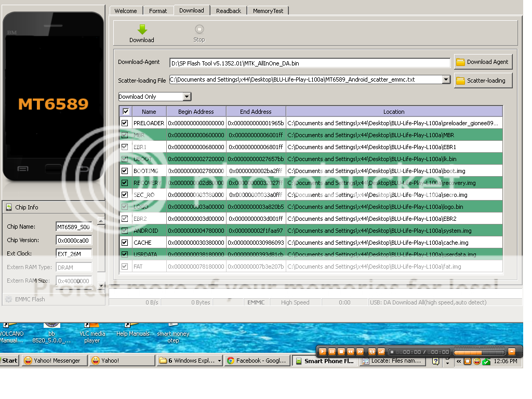Click the Stop icon in toolbar
Viewport: 532px width, 399px height.
[199, 30]
